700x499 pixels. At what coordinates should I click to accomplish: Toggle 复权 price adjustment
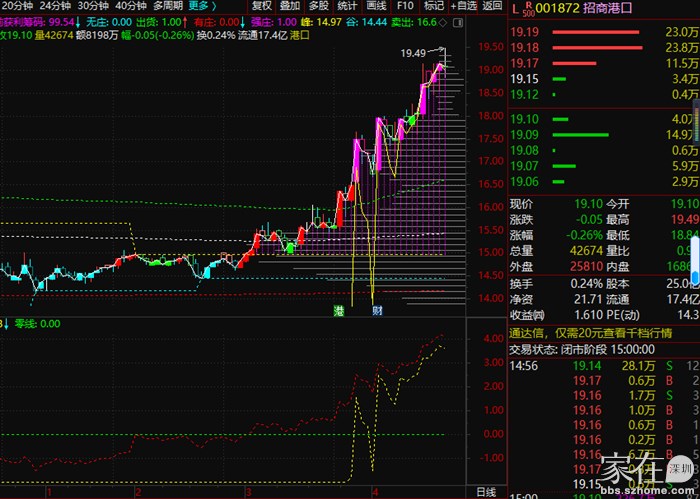point(262,6)
